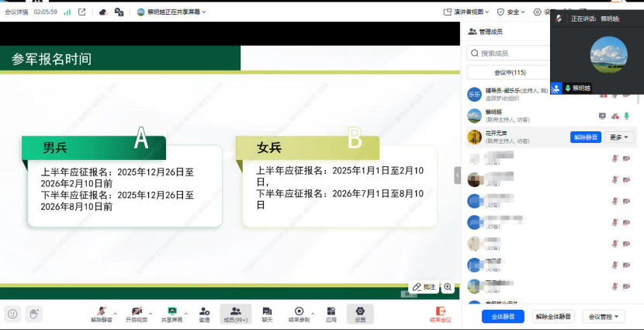The image size is (644, 330).
Task: Open the 设置 settings gear in the toolbar
Action: point(360,311)
